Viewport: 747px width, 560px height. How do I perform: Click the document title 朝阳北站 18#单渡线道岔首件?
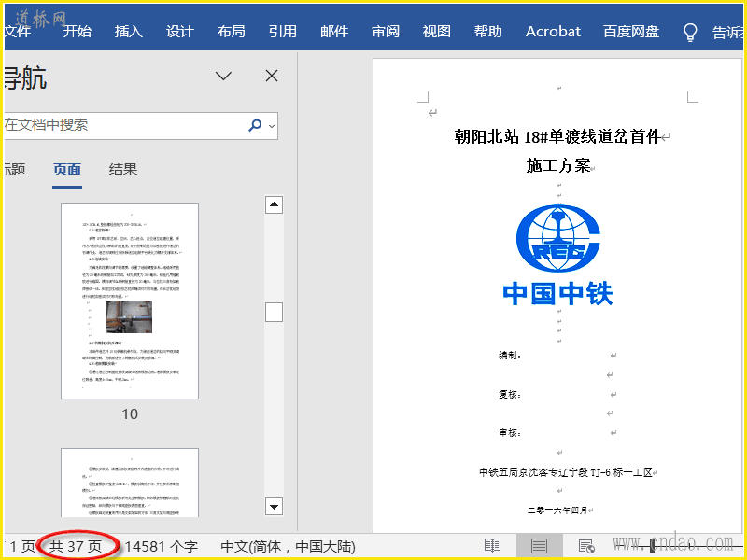(557, 137)
